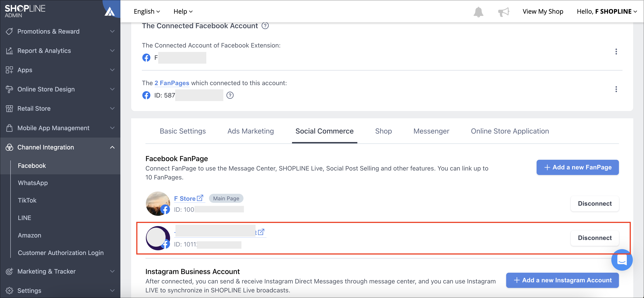
Task: Expand the Online Store Design menu
Action: tap(112, 89)
